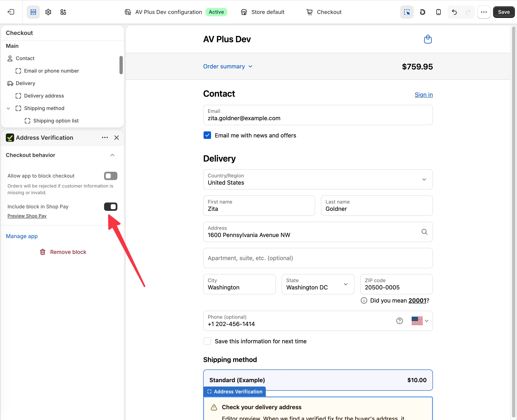Check Save this information for next time
The image size is (517, 420).
pyautogui.click(x=207, y=341)
